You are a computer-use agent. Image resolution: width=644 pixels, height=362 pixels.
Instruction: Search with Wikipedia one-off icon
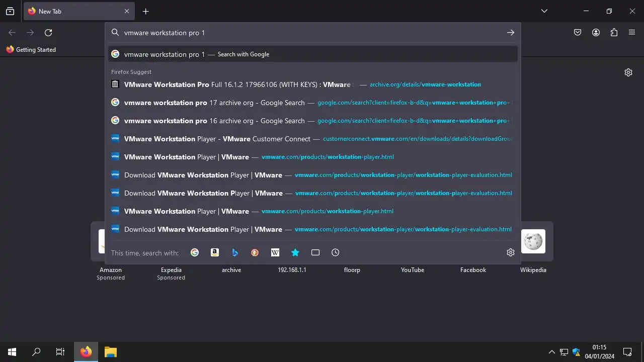(x=275, y=253)
